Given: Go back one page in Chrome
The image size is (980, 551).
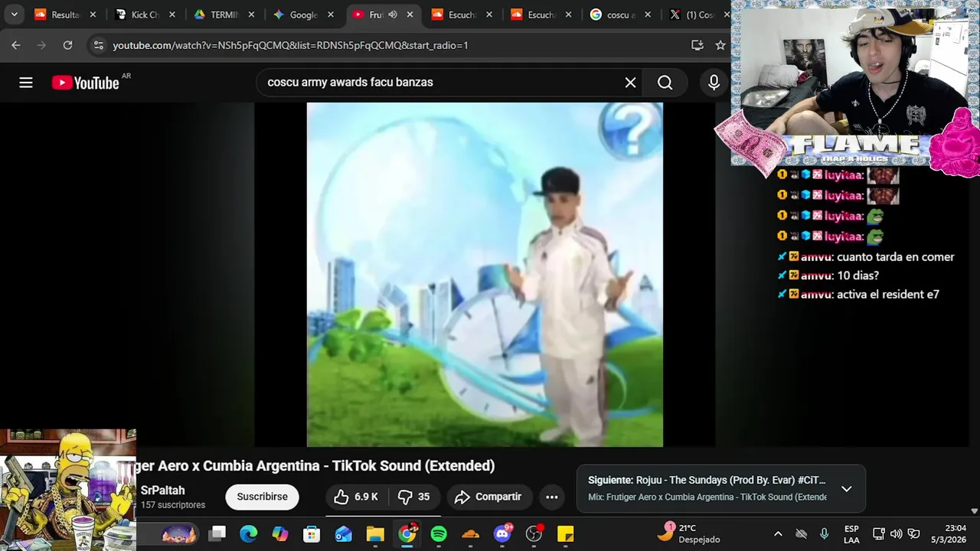Looking at the screenshot, I should coord(16,45).
